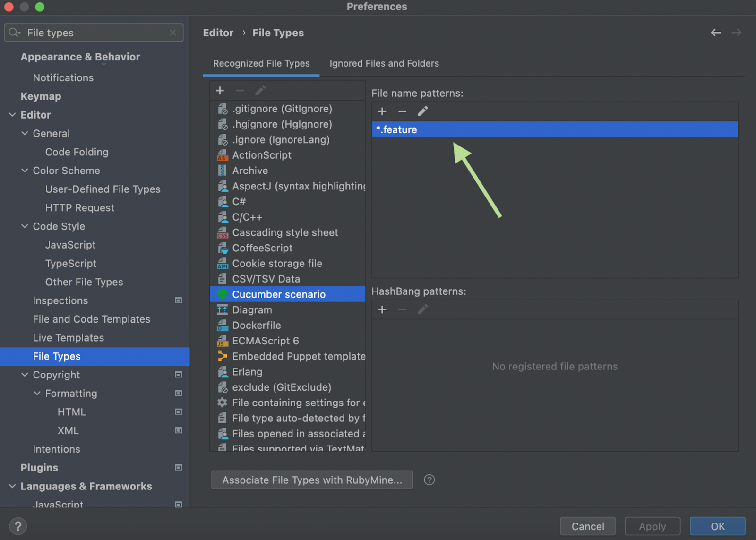Collapse the Code Style subsection

[25, 226]
